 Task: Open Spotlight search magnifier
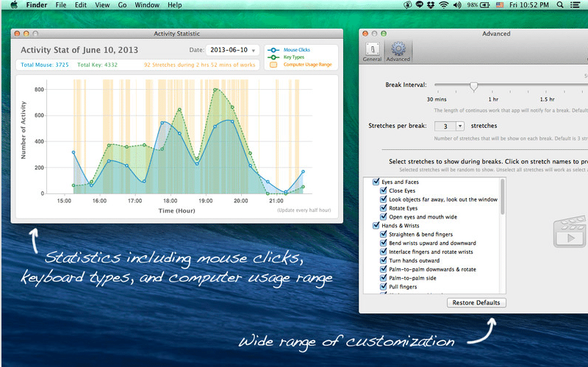coord(560,5)
